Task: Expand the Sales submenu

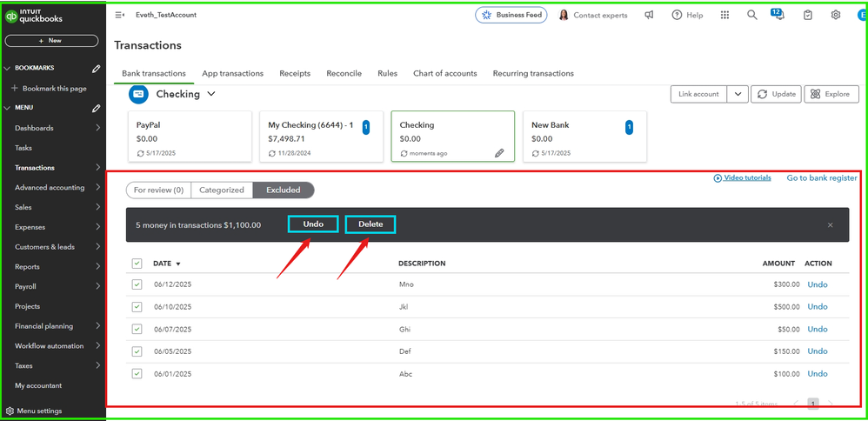Action: point(98,207)
